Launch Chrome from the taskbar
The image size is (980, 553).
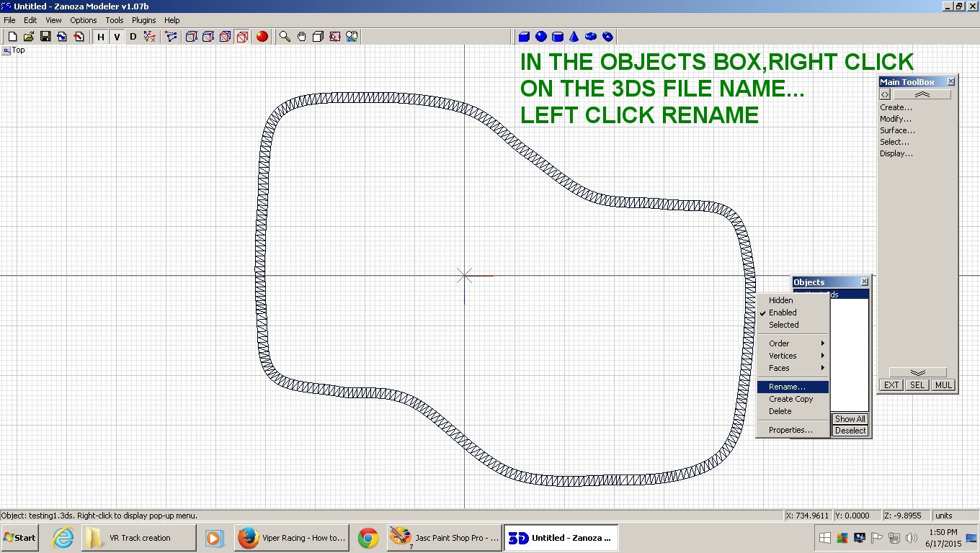coord(368,538)
